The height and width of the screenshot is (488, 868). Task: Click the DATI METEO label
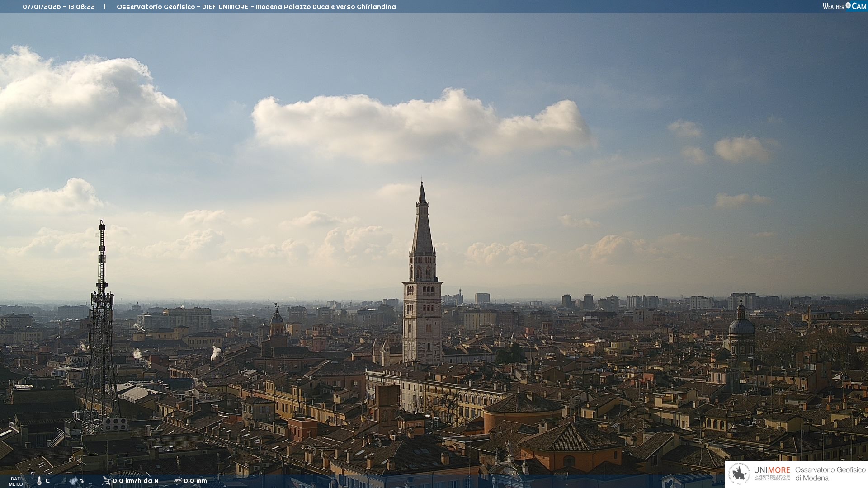(x=16, y=481)
